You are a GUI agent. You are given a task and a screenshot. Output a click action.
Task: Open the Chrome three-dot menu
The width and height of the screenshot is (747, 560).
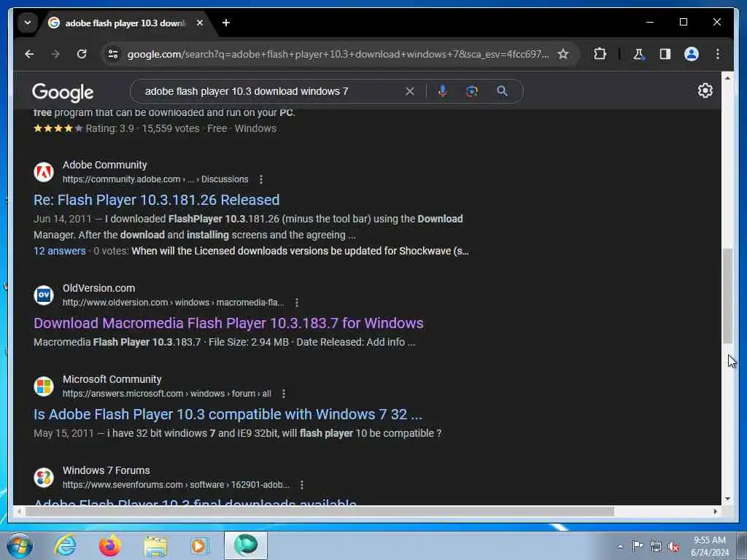[718, 54]
